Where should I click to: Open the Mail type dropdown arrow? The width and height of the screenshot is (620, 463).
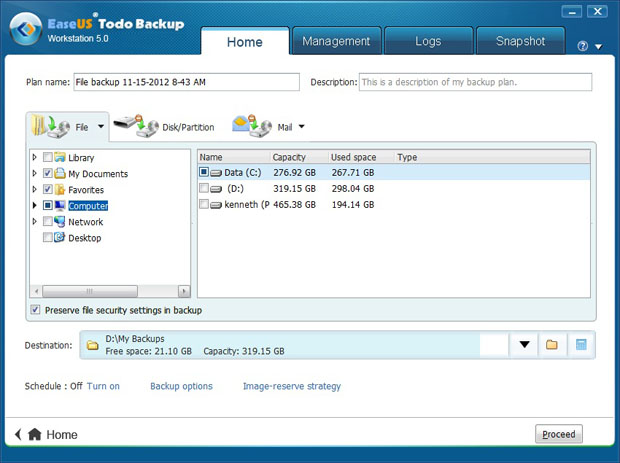[x=301, y=127]
